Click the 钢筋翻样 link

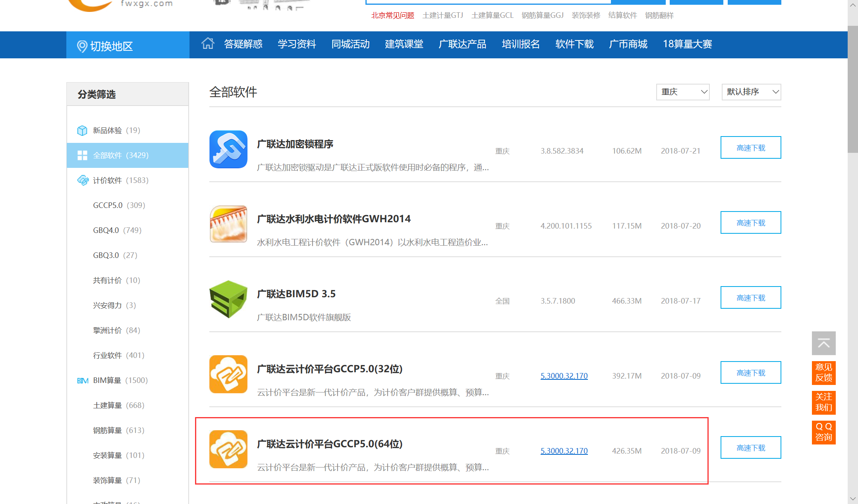coord(659,15)
